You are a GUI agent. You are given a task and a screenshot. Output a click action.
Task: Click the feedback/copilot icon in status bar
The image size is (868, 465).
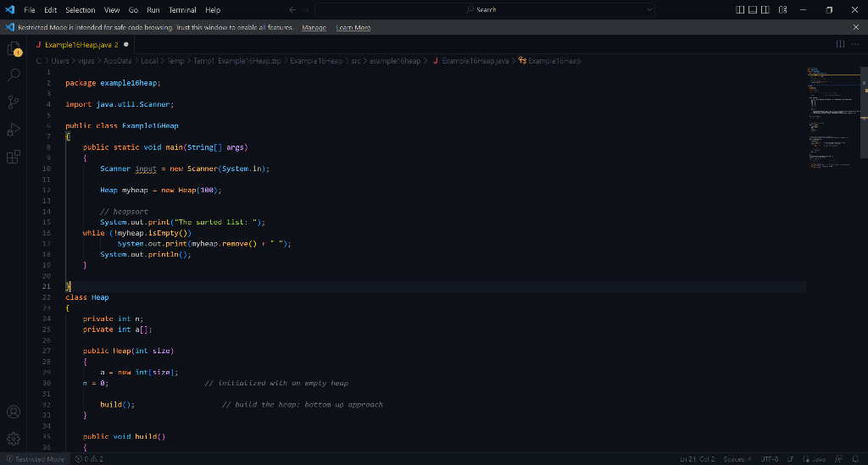[839, 459]
